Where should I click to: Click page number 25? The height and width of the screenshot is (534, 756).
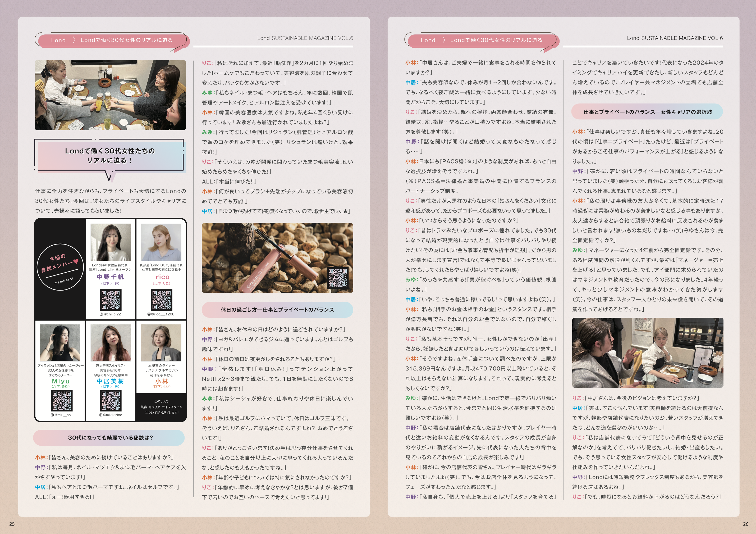pos(12,524)
